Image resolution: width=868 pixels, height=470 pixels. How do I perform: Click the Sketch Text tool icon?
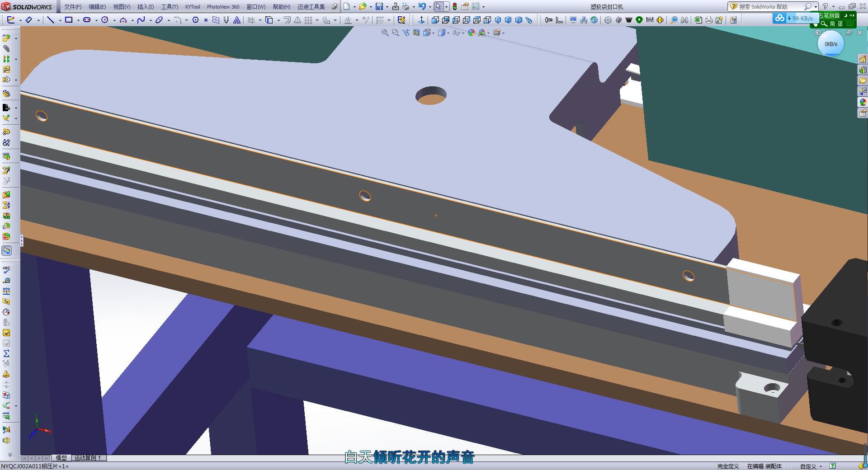[x=236, y=20]
